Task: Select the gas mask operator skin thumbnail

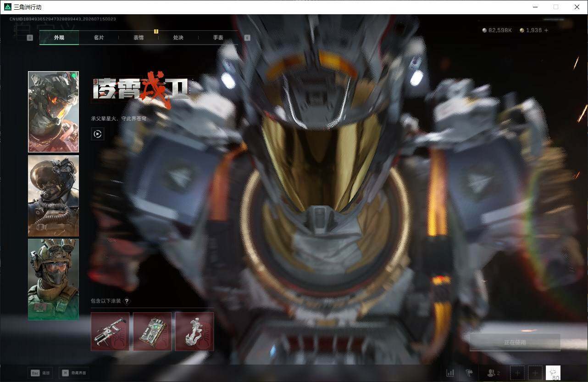Action: tap(53, 196)
